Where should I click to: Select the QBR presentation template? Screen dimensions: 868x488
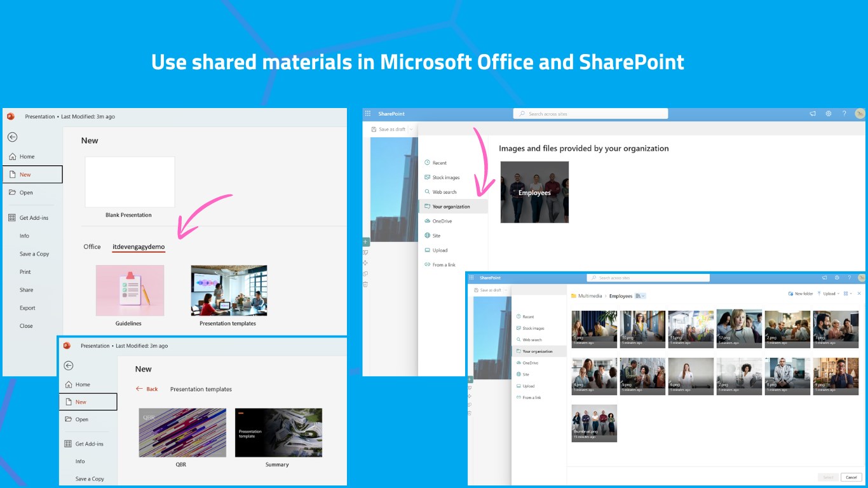tap(182, 433)
